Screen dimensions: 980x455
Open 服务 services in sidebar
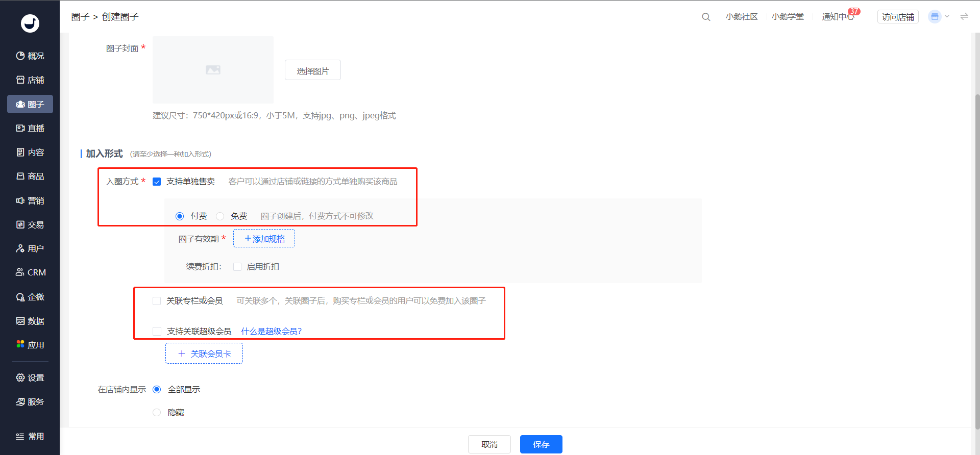pyautogui.click(x=30, y=401)
